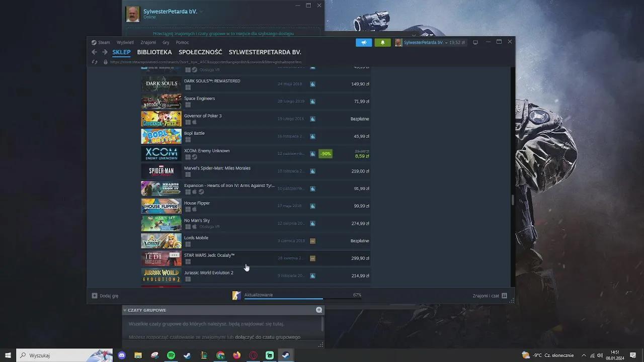Click the updating game icon in the downloads bar

[236, 296]
